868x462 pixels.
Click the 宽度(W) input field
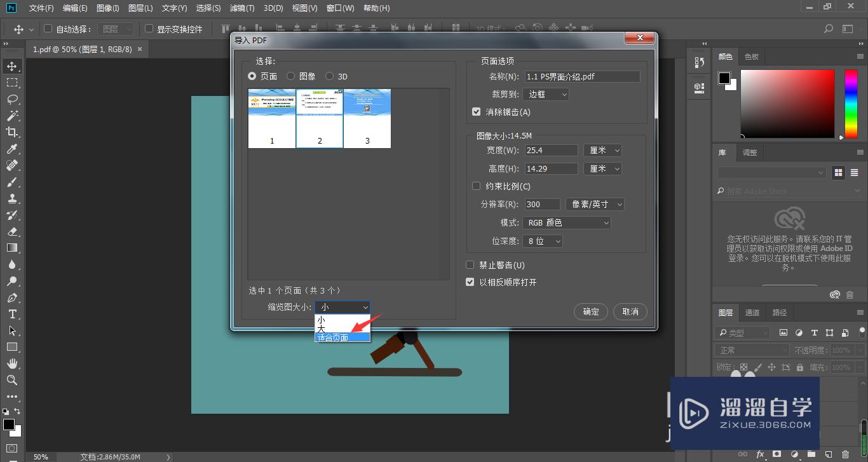tap(550, 151)
